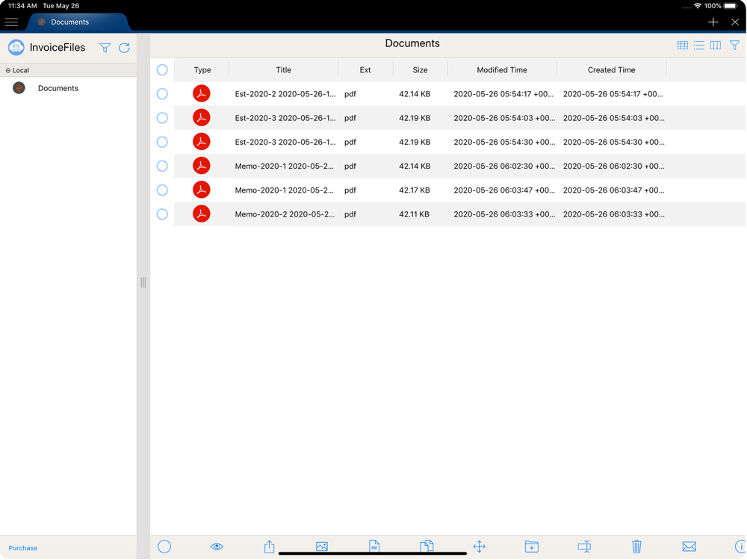The image size is (747, 560).
Task: Move the selected files
Action: (x=480, y=547)
